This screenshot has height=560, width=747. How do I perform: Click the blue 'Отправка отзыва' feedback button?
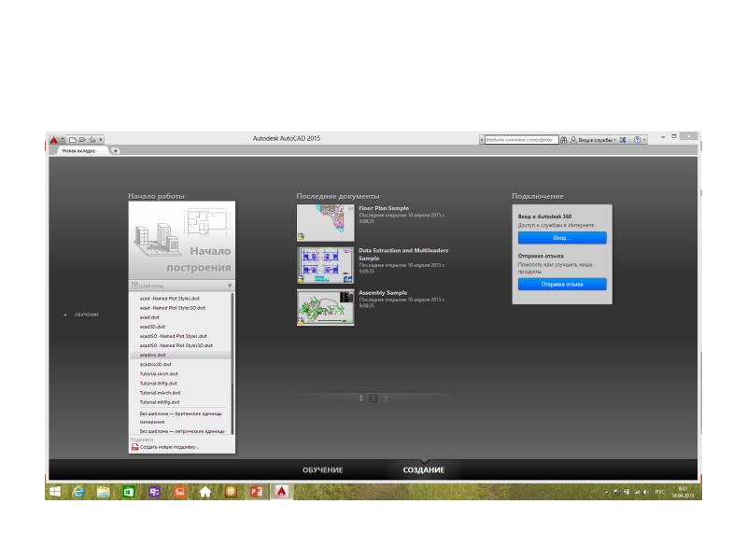[562, 285]
